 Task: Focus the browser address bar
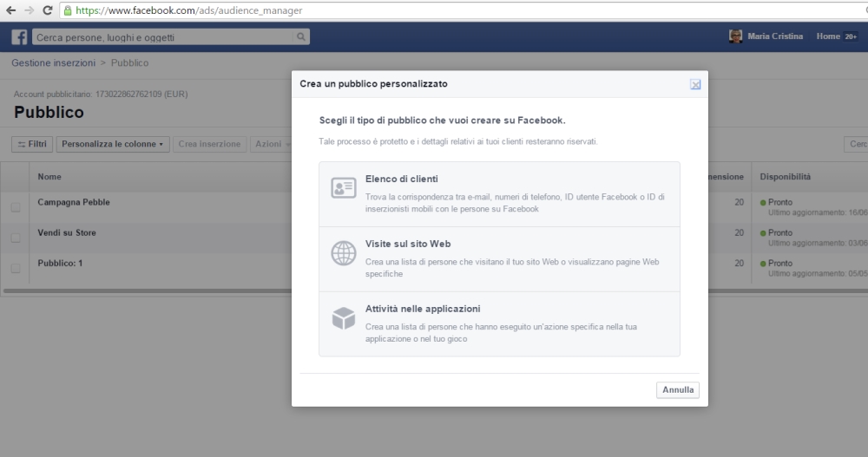463,10
